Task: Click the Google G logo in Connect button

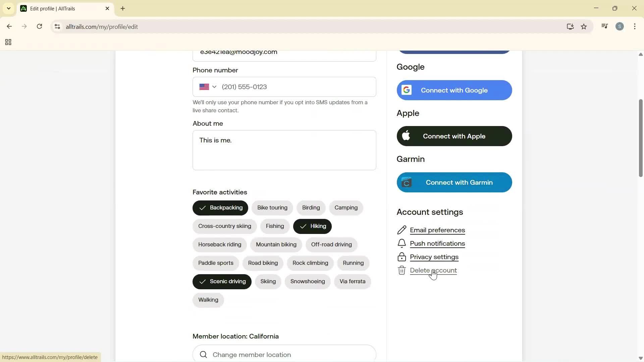Action: pos(407,90)
